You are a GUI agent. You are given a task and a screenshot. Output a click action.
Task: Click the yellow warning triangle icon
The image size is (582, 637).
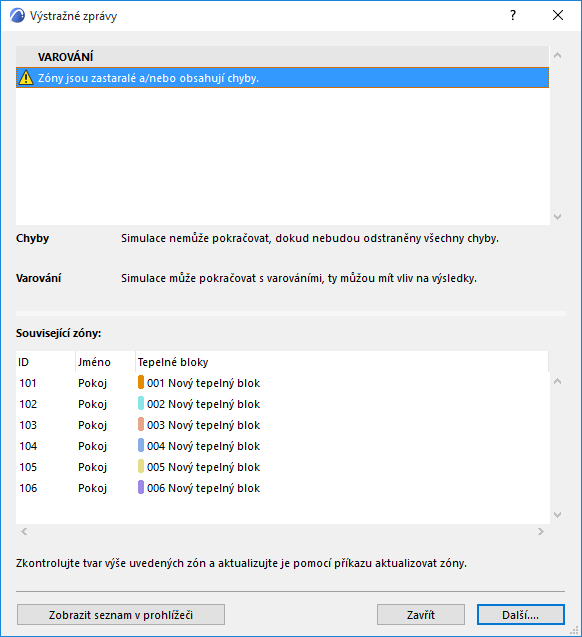tap(26, 78)
